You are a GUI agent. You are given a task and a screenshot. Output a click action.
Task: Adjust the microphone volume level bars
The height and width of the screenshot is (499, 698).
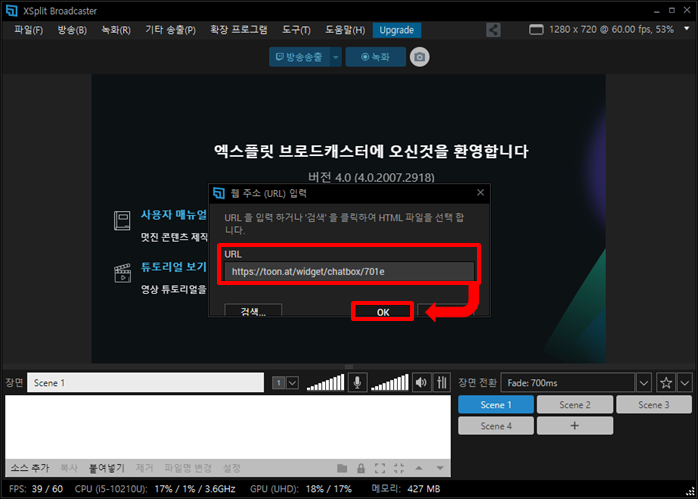[x=326, y=382]
